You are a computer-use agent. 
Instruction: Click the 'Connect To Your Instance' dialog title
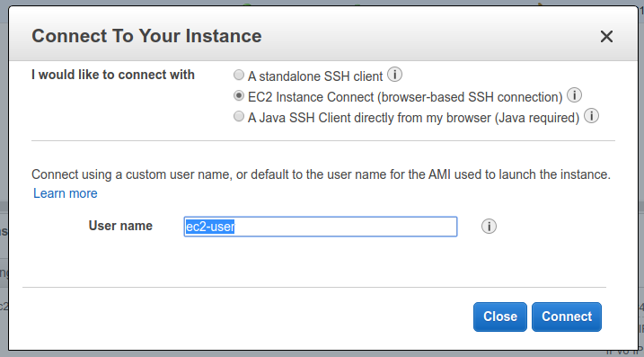(x=146, y=36)
